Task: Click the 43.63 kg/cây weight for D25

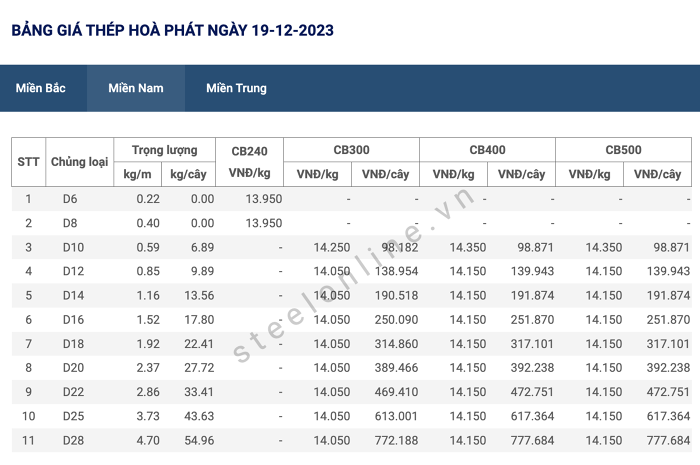Action: 199,416
